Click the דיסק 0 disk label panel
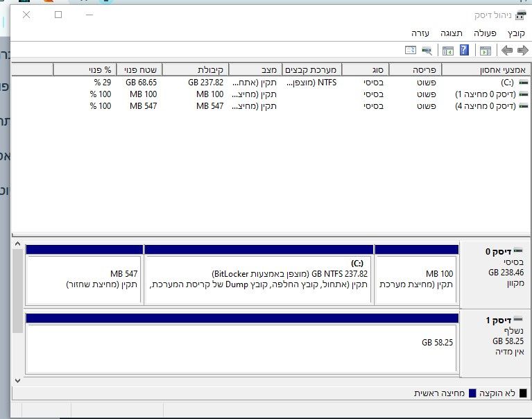 click(495, 275)
